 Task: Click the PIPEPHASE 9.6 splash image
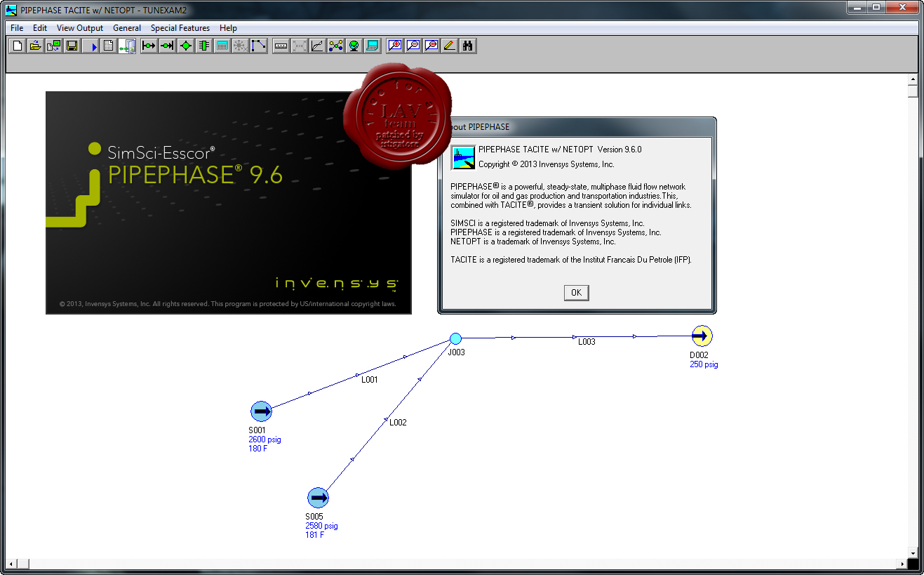(229, 203)
